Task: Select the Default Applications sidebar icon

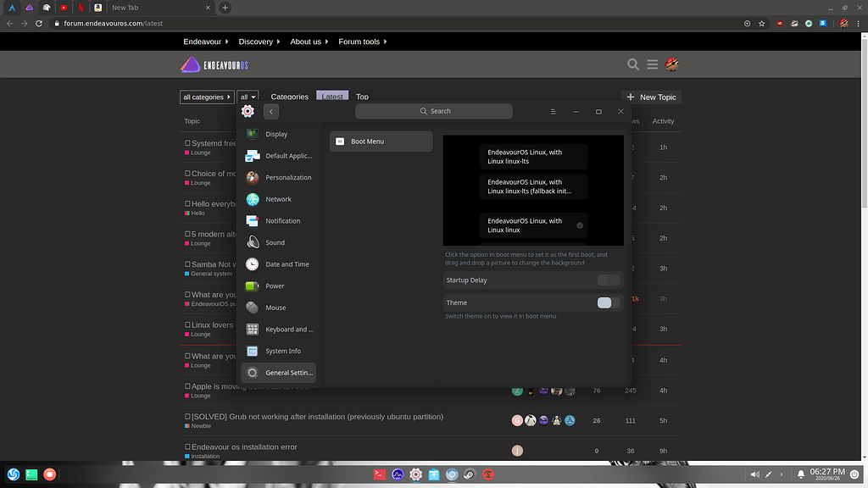Action: click(x=253, y=155)
